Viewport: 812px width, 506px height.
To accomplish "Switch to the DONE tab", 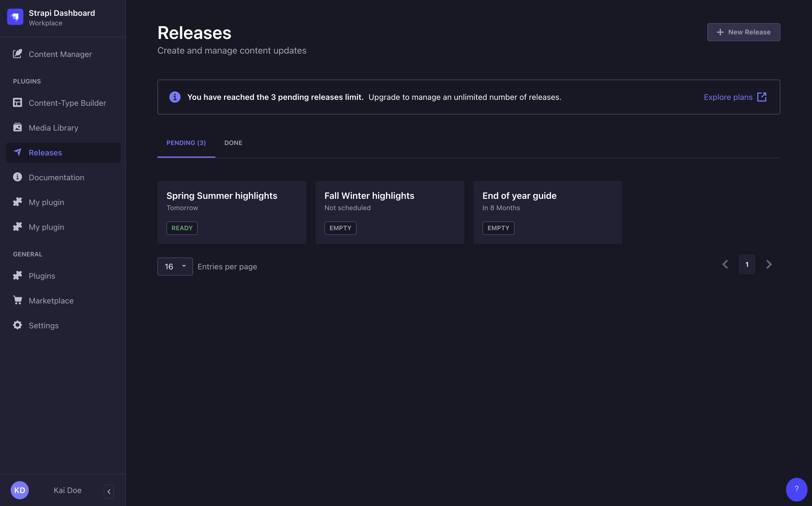I will [233, 142].
